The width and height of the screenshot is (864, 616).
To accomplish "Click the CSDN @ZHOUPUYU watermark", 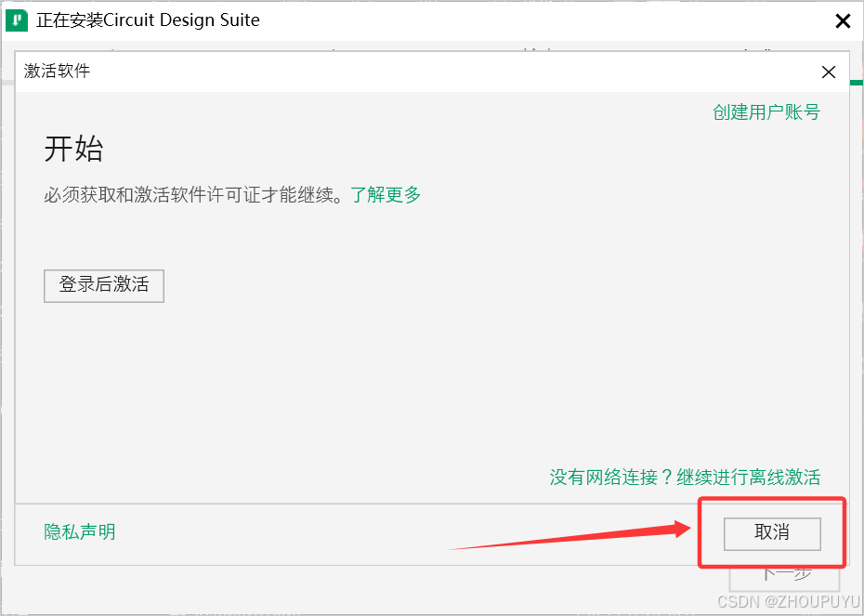I will point(789,600).
